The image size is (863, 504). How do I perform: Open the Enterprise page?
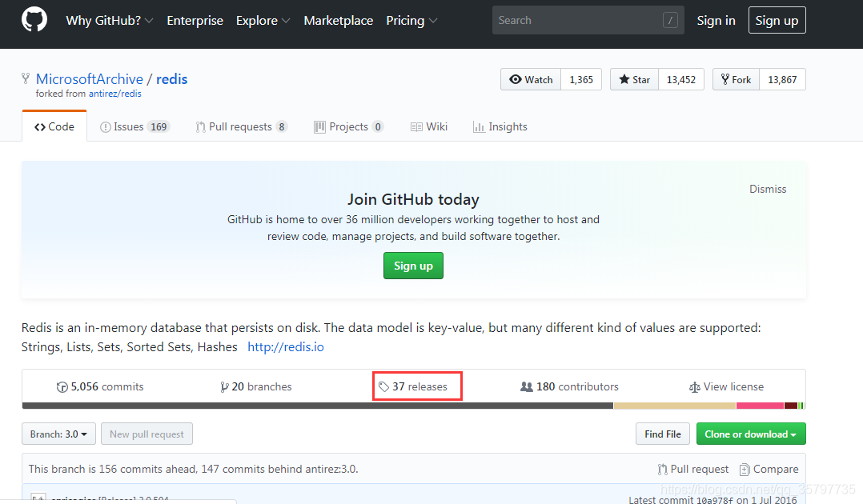(195, 20)
